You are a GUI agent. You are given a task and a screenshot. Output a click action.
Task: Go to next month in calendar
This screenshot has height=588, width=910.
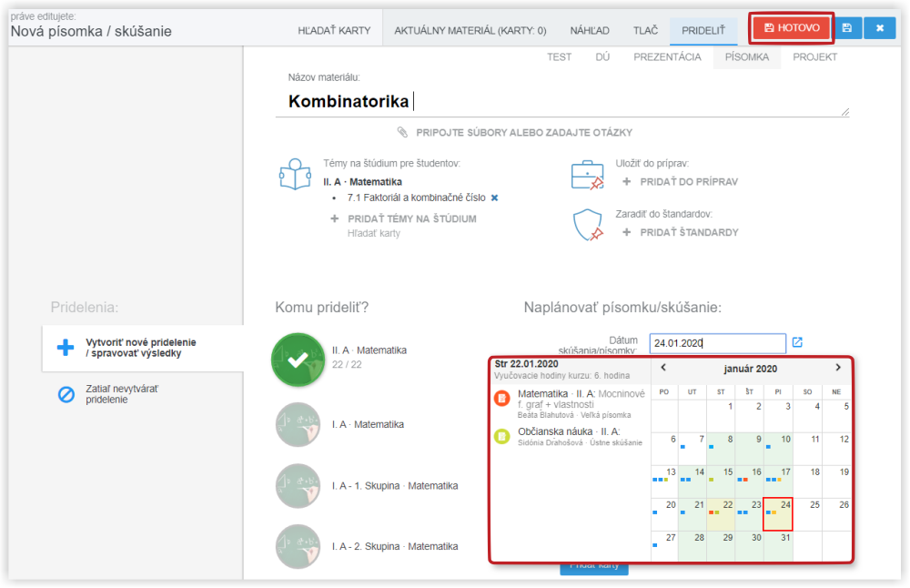838,368
